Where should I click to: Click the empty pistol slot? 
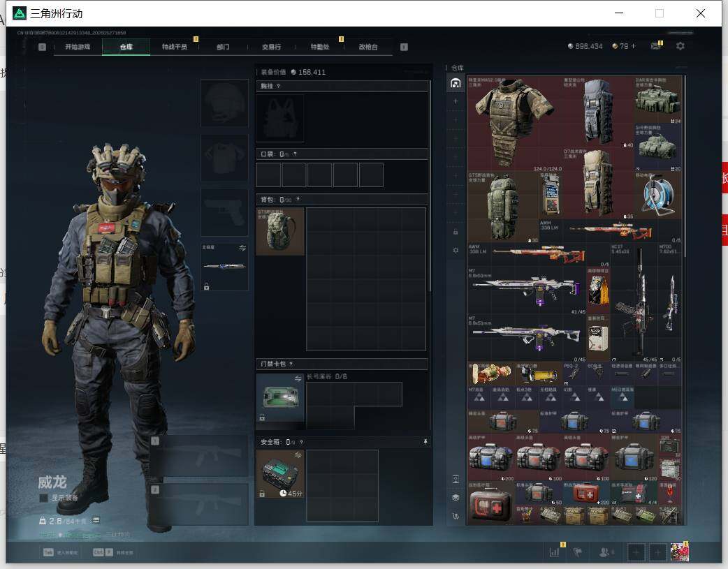tap(224, 212)
